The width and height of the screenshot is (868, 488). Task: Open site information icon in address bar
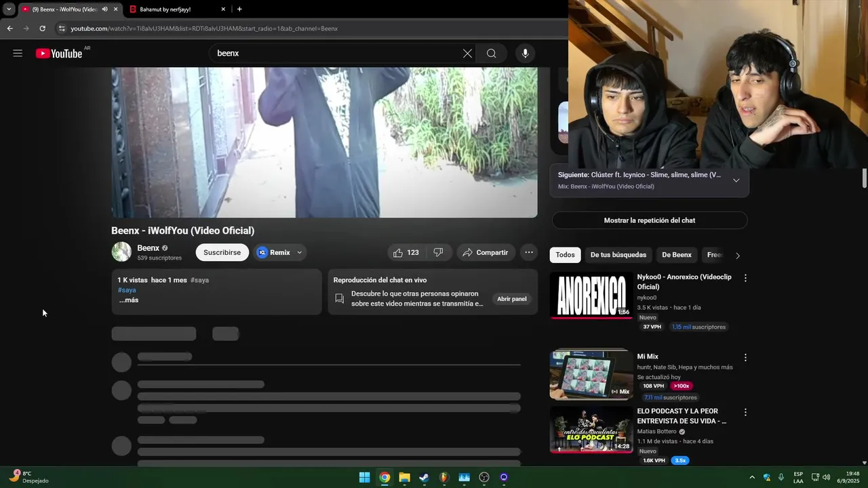click(62, 28)
